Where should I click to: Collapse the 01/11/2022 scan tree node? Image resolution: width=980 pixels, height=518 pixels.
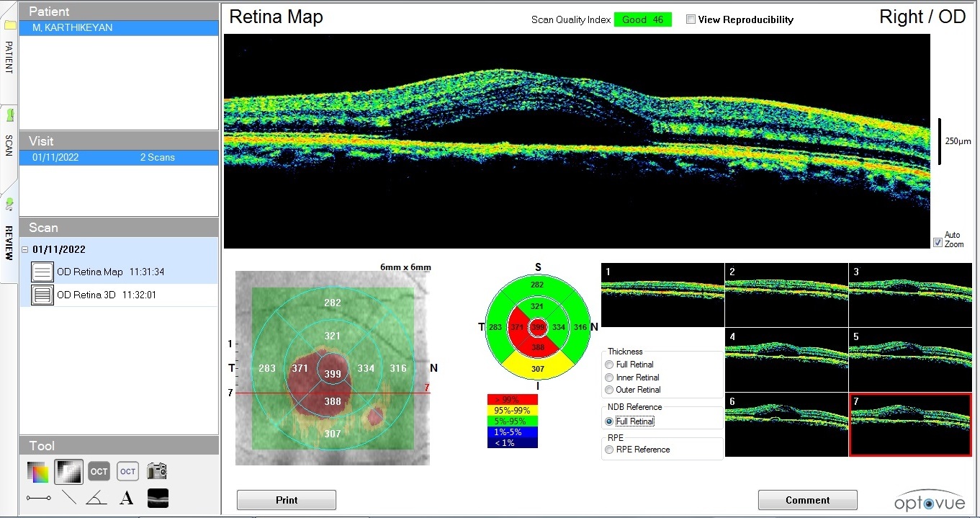[x=26, y=250]
